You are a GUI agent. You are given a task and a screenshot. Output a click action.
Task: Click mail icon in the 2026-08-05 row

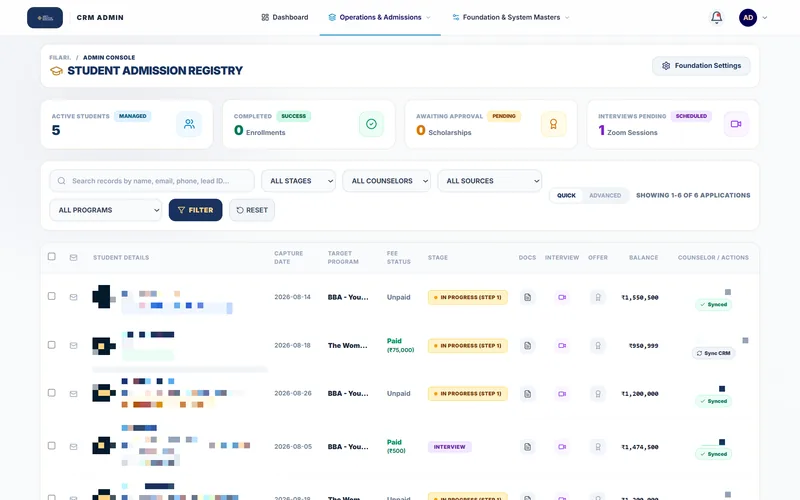[73, 446]
